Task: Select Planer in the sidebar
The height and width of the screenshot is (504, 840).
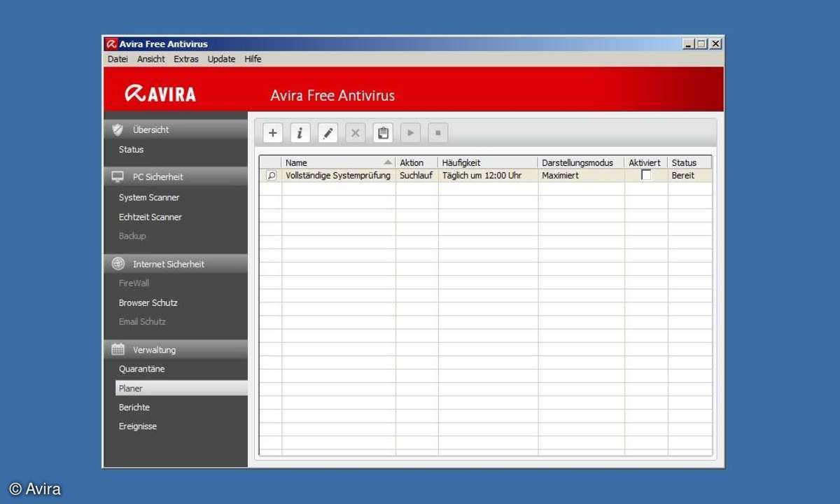Action: [x=181, y=388]
